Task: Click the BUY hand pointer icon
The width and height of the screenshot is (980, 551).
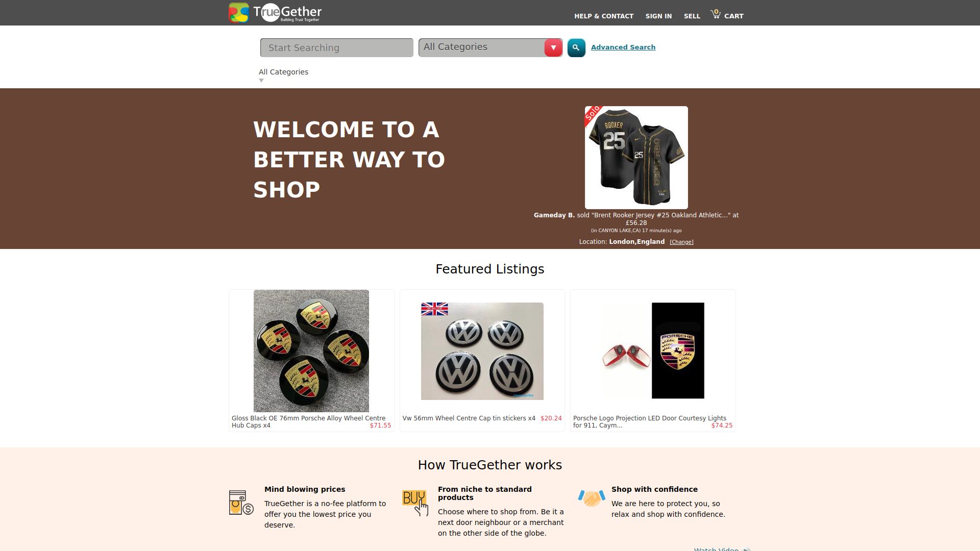Action: (x=415, y=503)
